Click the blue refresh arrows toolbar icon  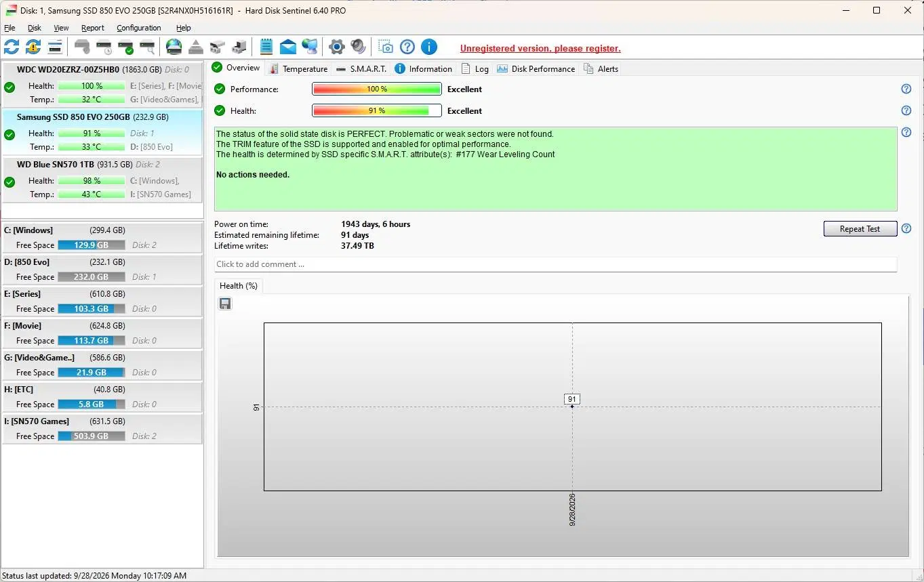click(x=12, y=47)
